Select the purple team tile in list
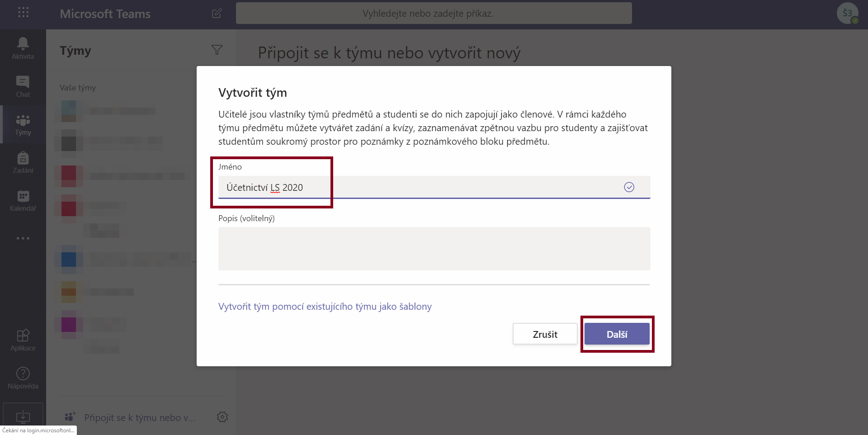 tap(69, 324)
